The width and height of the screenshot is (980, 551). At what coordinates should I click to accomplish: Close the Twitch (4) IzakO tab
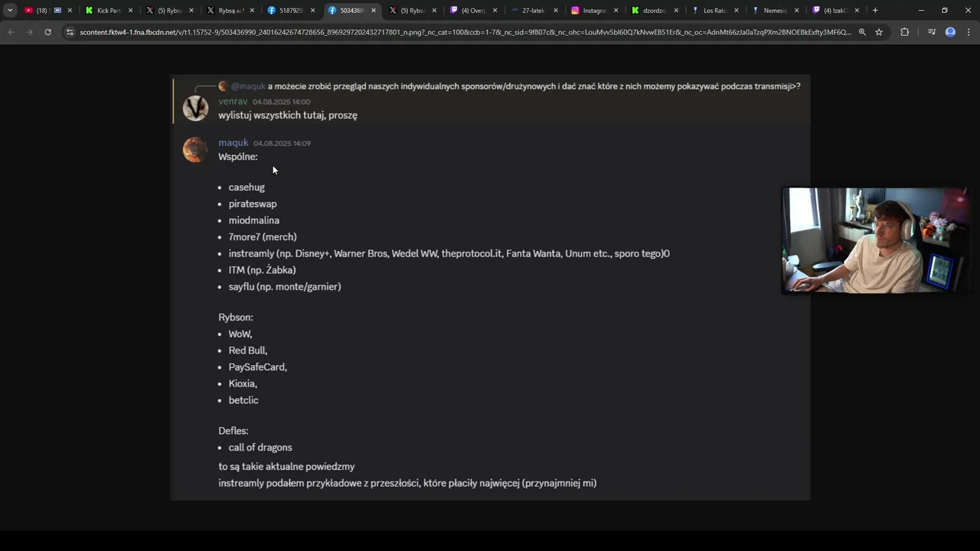pos(857,11)
